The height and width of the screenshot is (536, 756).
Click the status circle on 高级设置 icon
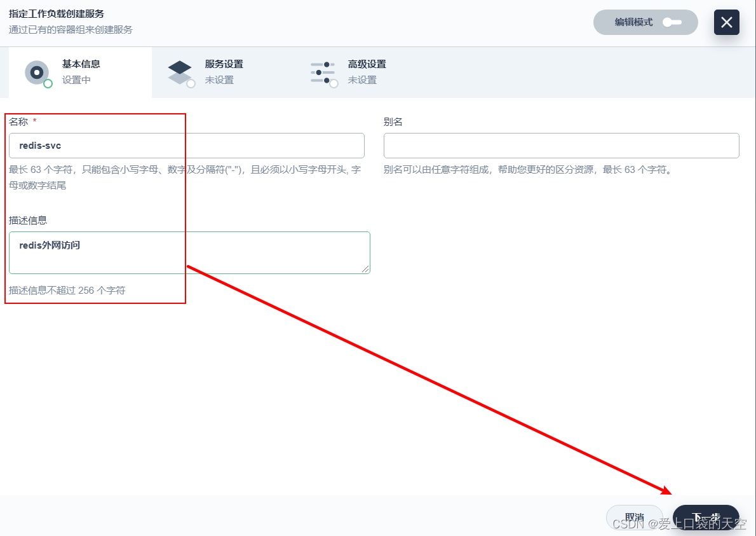[334, 83]
